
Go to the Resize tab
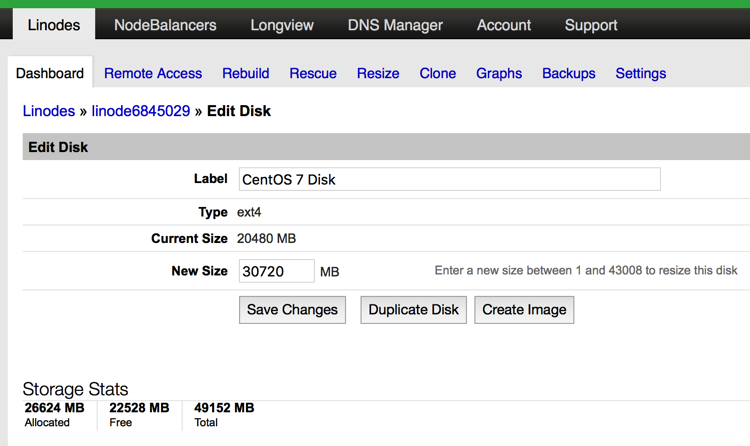tap(378, 73)
